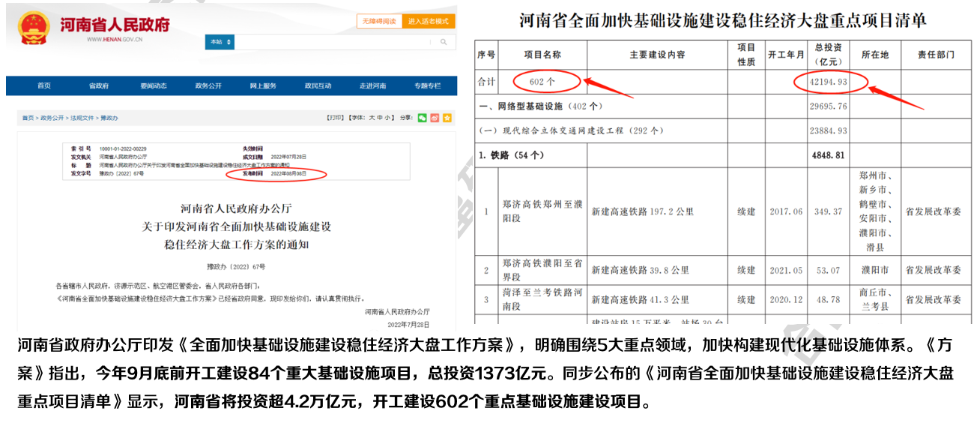Open the 走进河南 navigation item

coord(372,86)
